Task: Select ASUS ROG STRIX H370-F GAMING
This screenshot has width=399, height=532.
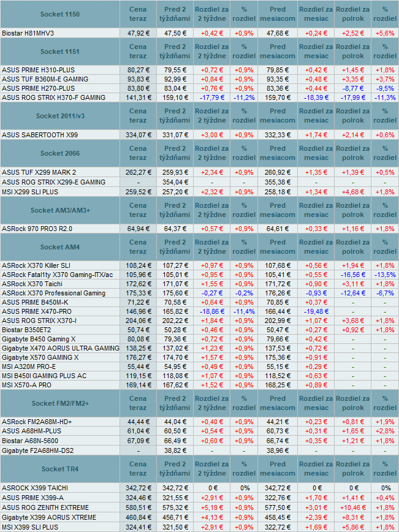Action: point(53,97)
